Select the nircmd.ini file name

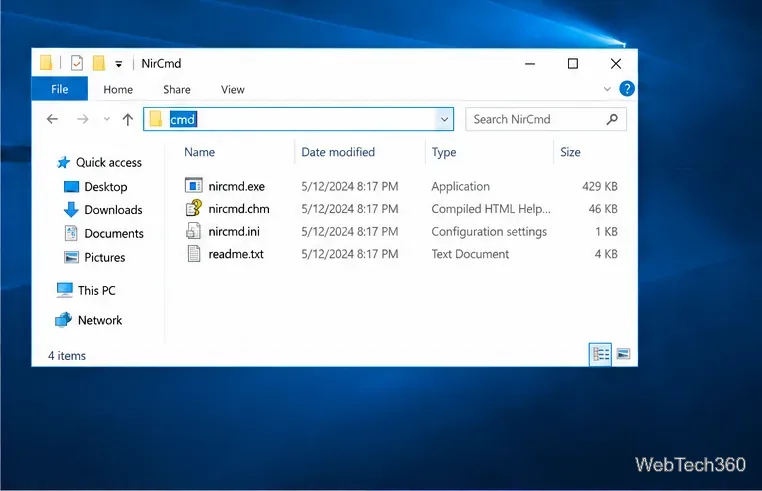pyautogui.click(x=234, y=231)
